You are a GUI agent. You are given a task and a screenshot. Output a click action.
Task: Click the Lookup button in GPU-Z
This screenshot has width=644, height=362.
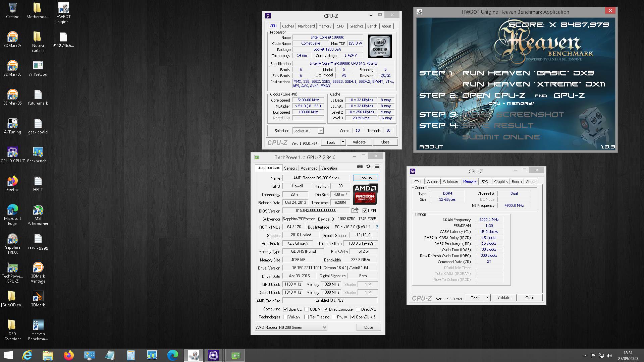[x=366, y=178]
